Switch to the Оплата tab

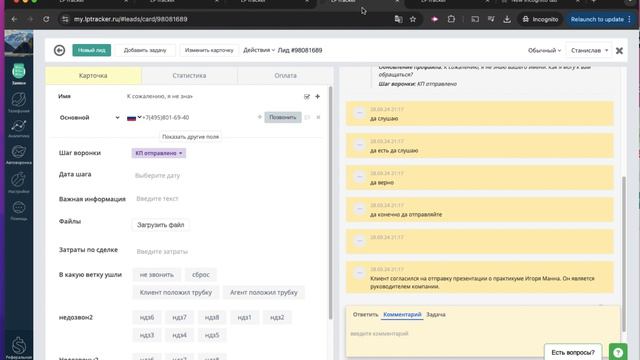[x=285, y=76]
